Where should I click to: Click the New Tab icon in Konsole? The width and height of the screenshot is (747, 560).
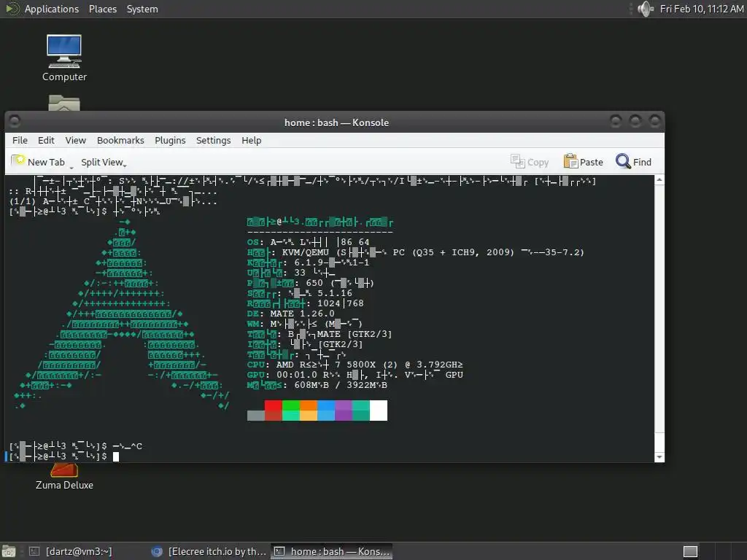pos(18,161)
